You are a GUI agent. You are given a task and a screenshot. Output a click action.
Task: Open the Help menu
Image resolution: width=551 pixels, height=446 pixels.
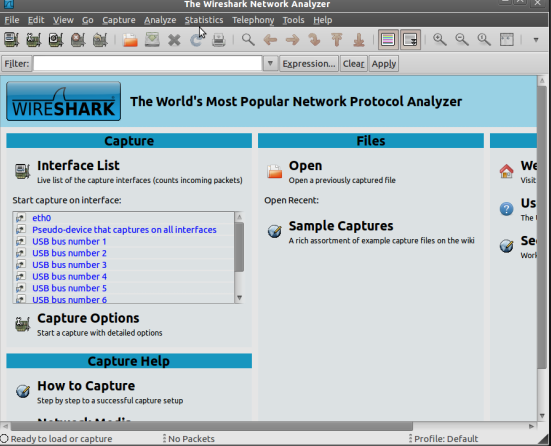click(x=323, y=20)
